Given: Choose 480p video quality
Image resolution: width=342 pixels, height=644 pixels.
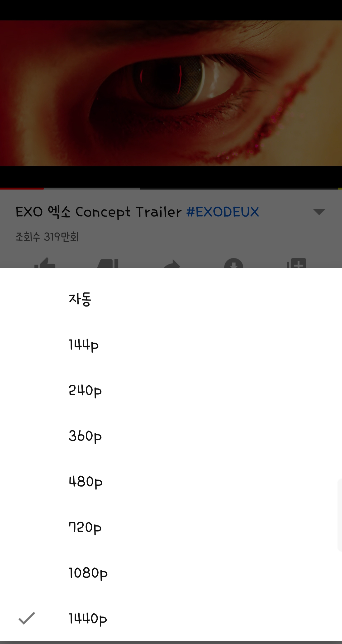Looking at the screenshot, I should 171,482.
